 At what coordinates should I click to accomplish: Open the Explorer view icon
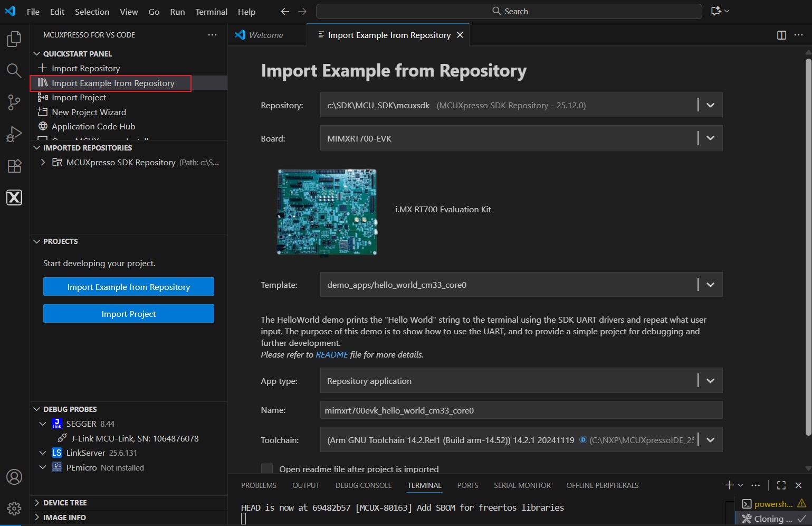(x=14, y=39)
